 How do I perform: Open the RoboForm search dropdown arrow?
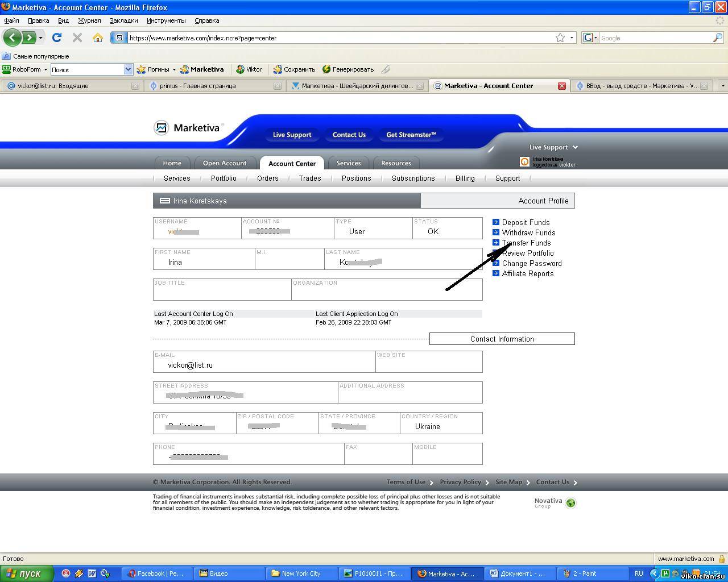tap(128, 69)
